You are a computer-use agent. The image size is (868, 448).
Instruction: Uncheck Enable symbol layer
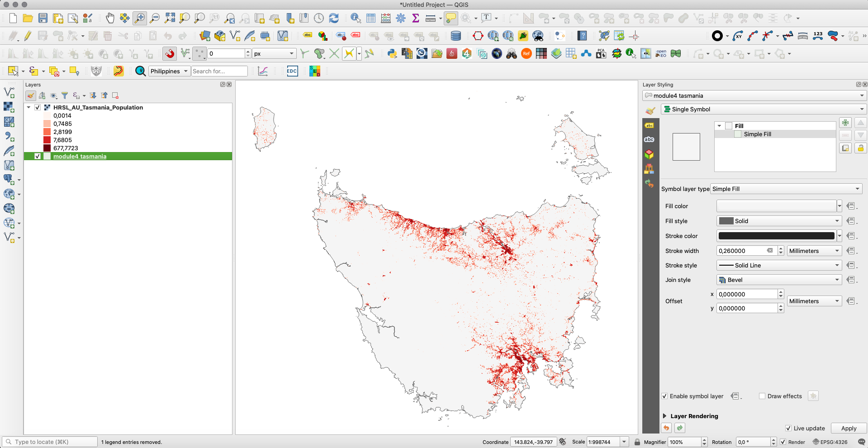664,396
